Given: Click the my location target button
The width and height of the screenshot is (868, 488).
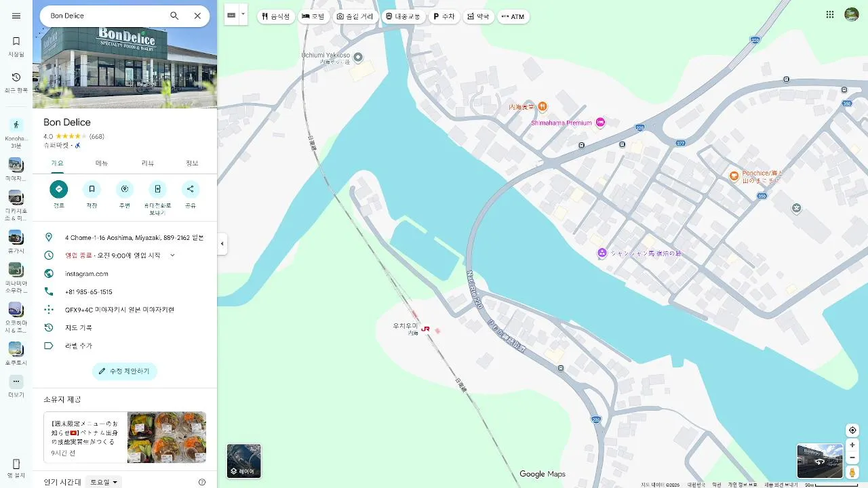Looking at the screenshot, I should 852,430.
